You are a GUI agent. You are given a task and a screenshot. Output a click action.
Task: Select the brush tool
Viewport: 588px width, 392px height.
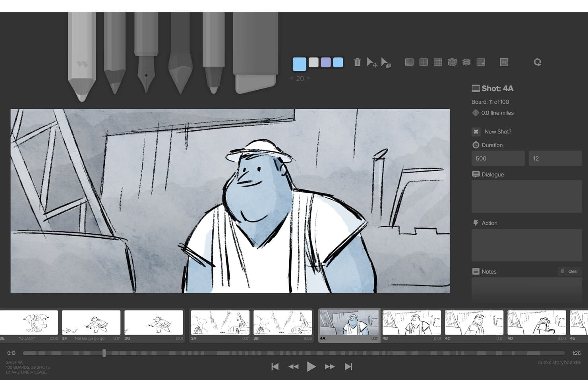180,52
